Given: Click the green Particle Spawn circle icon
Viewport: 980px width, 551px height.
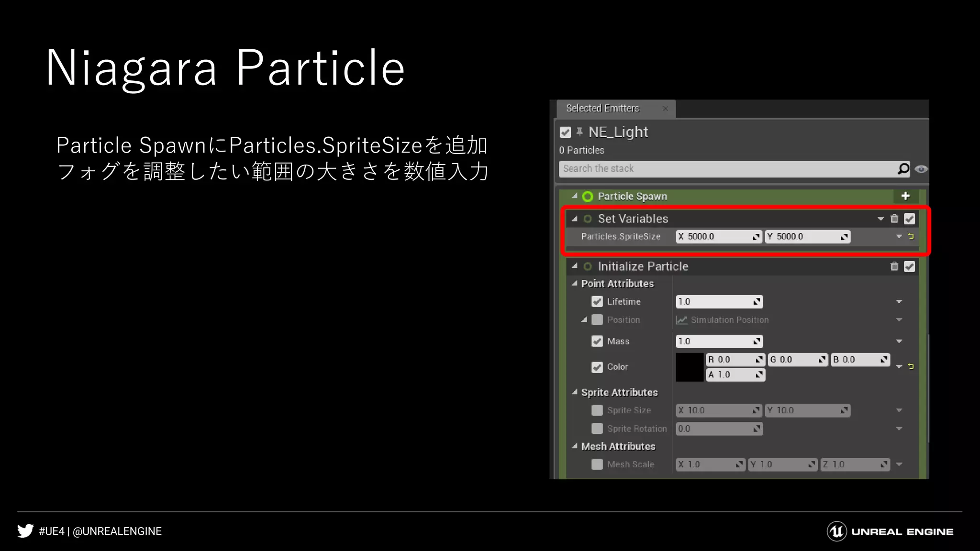Looking at the screenshot, I should tap(588, 197).
